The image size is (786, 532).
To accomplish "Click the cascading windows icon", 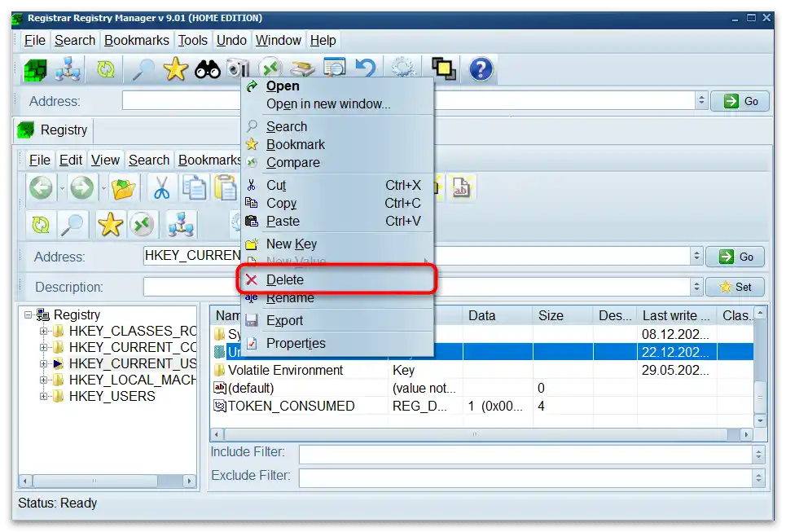I will [x=444, y=69].
